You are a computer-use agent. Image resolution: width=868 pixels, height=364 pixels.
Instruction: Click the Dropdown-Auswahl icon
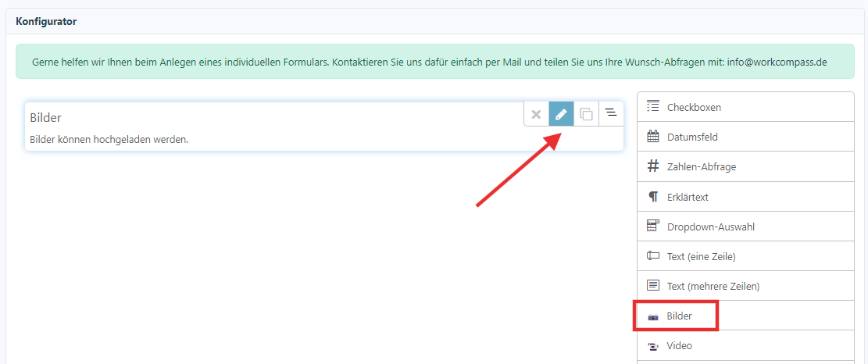coord(653,226)
